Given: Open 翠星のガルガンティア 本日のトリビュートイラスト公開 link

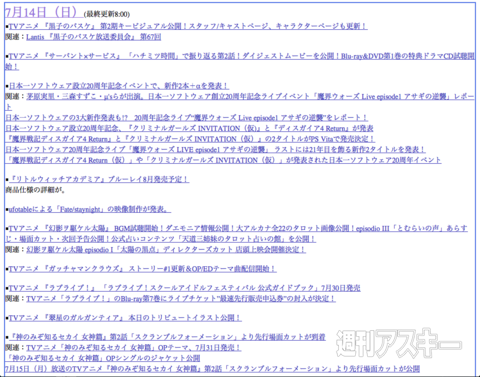Looking at the screenshot, I should 125,318.
